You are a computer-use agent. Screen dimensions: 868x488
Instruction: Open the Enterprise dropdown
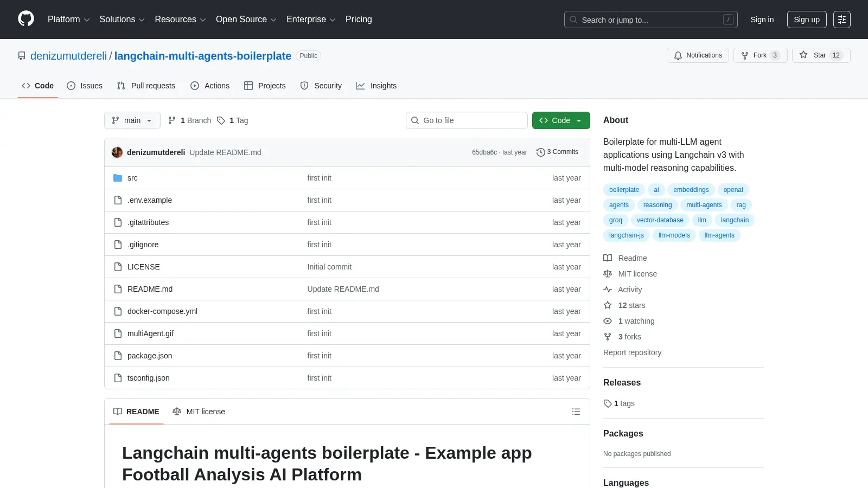click(311, 20)
